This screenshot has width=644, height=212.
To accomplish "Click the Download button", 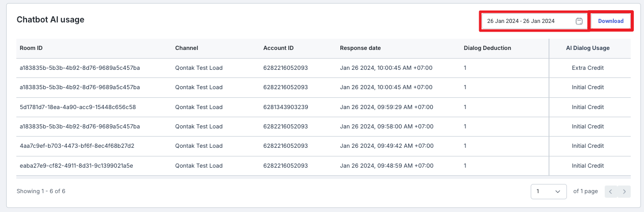I will (x=611, y=21).
